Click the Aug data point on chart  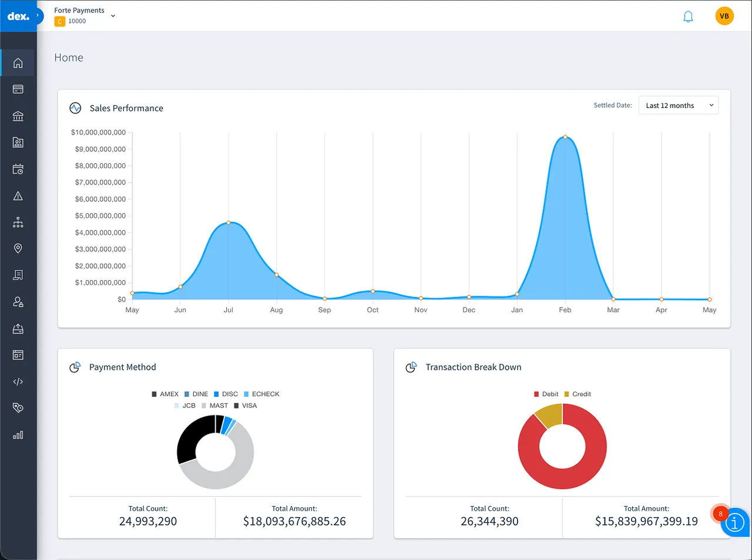tap(277, 275)
